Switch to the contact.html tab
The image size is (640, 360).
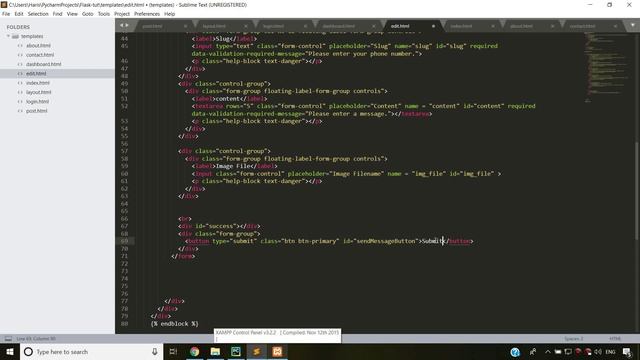click(582, 26)
